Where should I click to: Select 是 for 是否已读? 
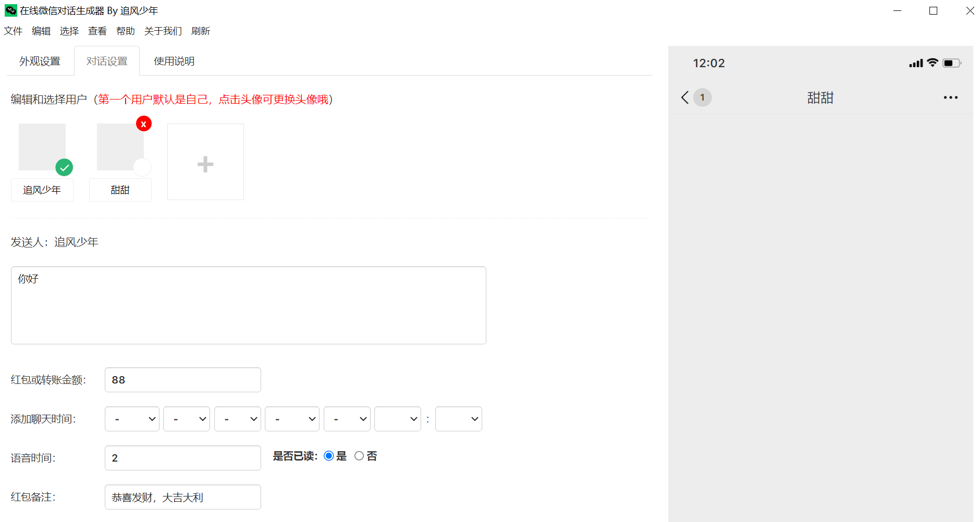pos(328,455)
